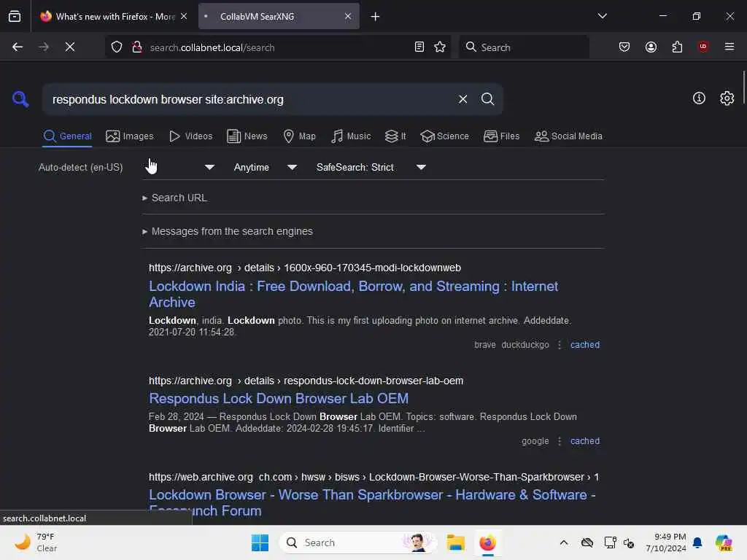Switch to the Social Media tab
This screenshot has width=747, height=560.
tap(568, 136)
